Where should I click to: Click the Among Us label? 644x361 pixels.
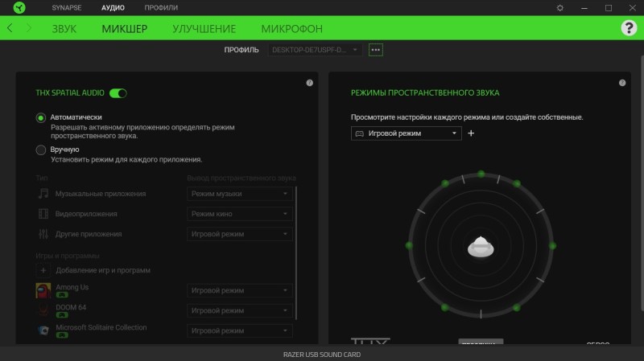tap(72, 287)
